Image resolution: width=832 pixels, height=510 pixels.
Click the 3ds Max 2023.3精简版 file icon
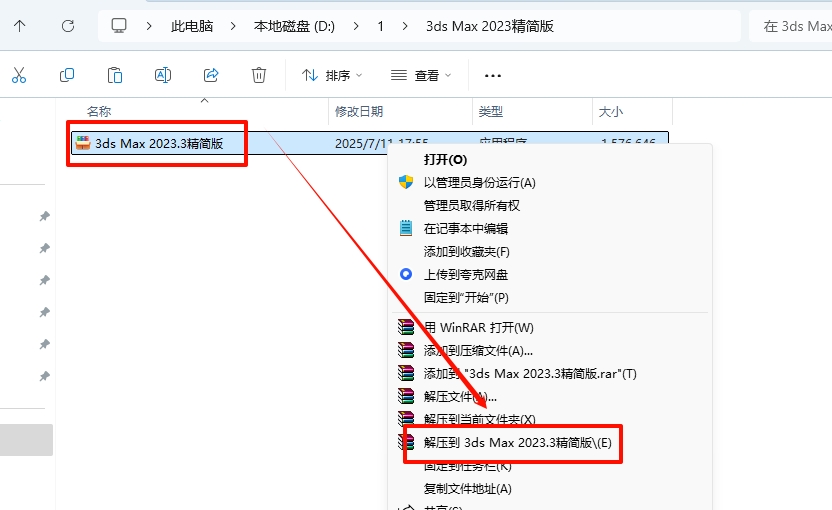(x=83, y=143)
